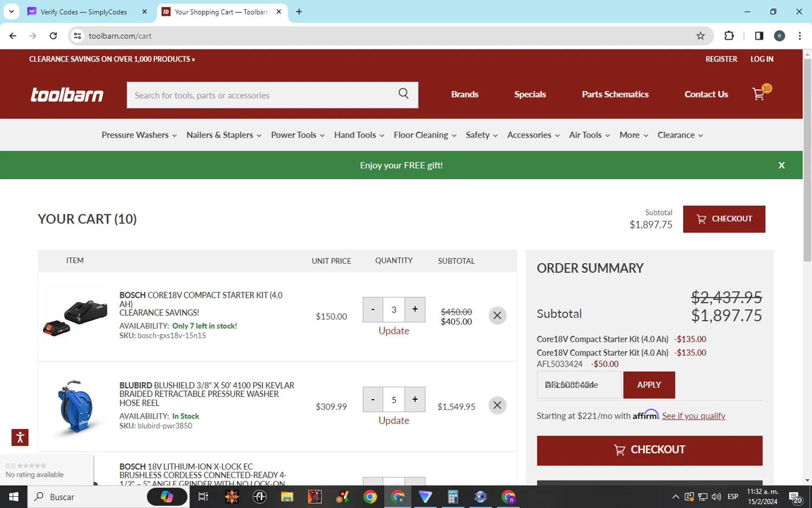The width and height of the screenshot is (812, 508).
Task: Expand the Nailers & Staplers menu
Action: pyautogui.click(x=224, y=135)
